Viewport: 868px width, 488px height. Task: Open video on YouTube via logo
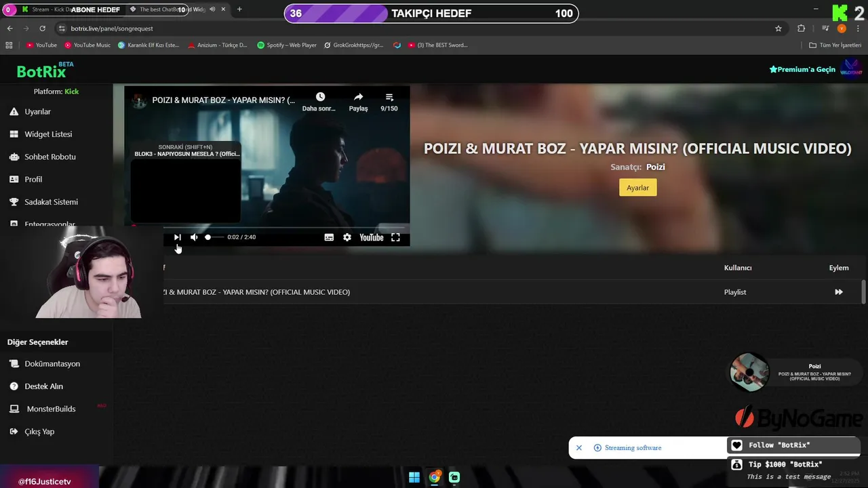click(372, 237)
